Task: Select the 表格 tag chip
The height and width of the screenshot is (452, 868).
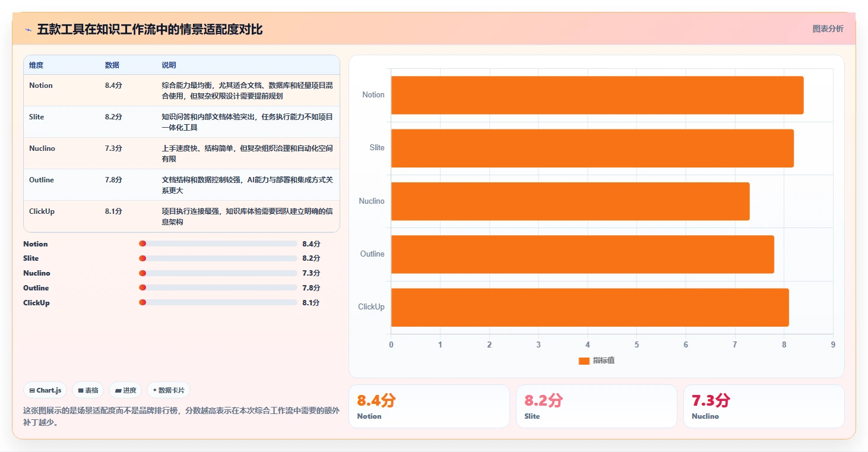Action: tap(88, 390)
